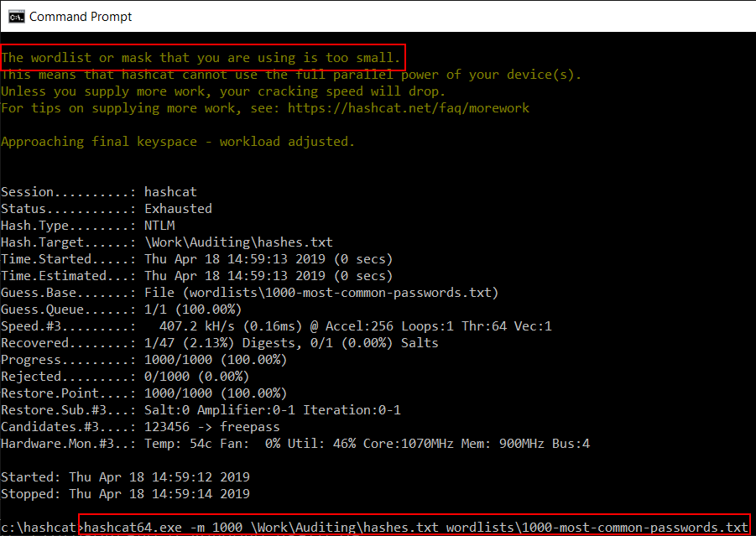Viewport: 756px width, 536px height.
Task: Click the Speed.#3 407.2 kH/s line
Action: point(276,326)
